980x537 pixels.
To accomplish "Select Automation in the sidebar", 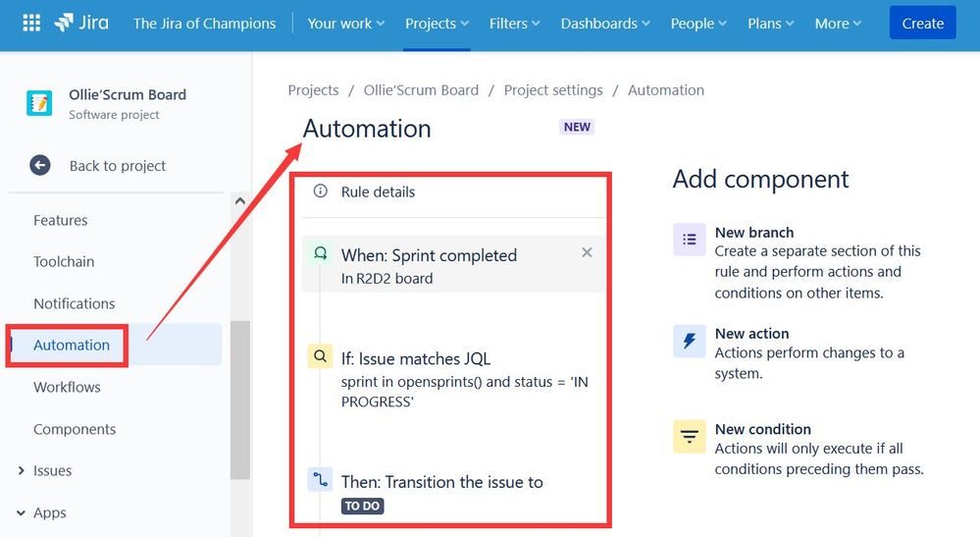I will pyautogui.click(x=72, y=345).
